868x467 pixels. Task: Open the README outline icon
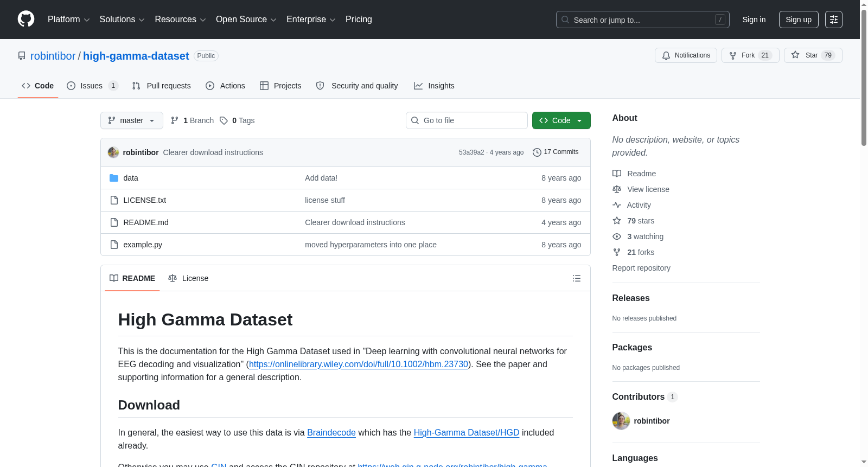[577, 278]
